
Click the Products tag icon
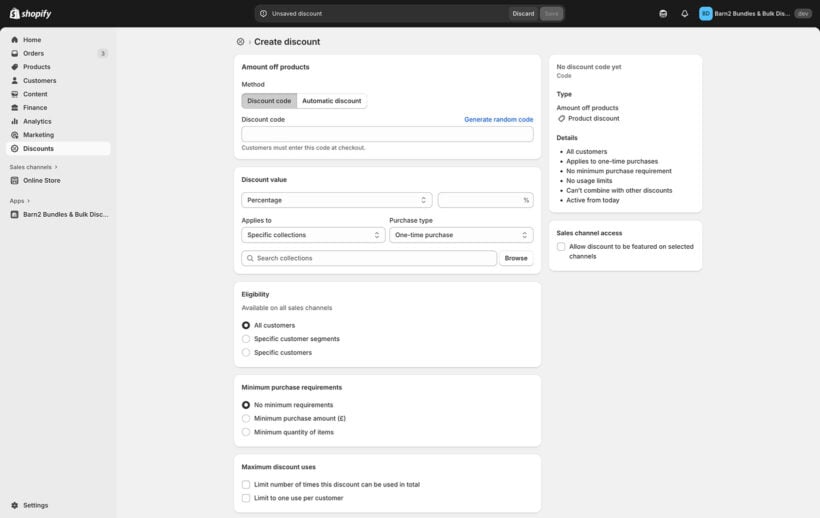pyautogui.click(x=15, y=67)
